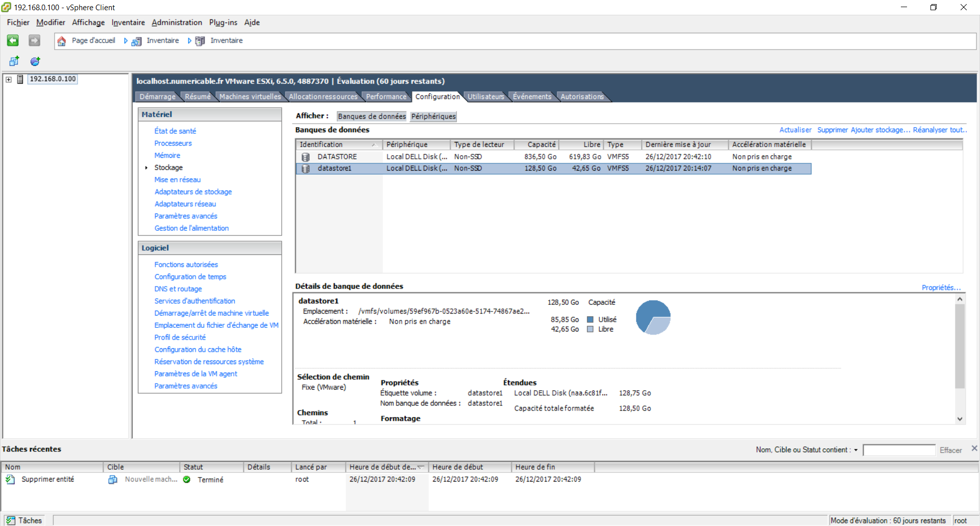Show the Périphériques view

click(433, 116)
